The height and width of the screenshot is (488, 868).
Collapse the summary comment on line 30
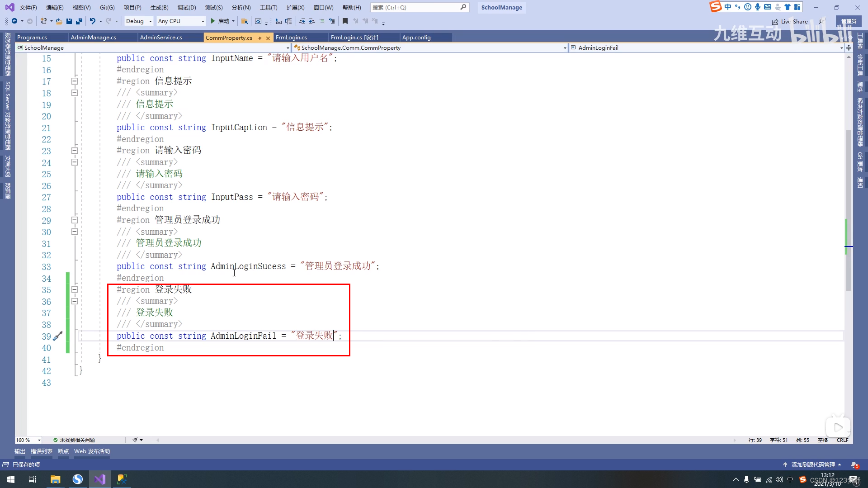coord(75,232)
